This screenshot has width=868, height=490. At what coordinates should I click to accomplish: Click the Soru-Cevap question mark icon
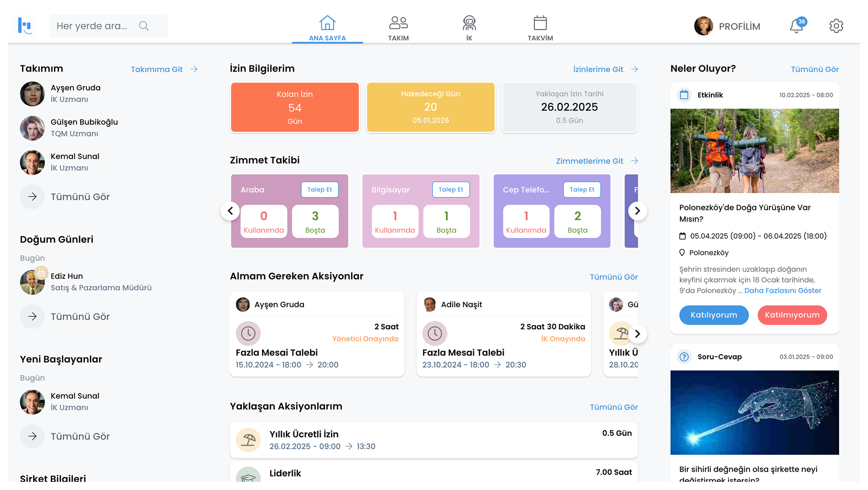pos(684,357)
